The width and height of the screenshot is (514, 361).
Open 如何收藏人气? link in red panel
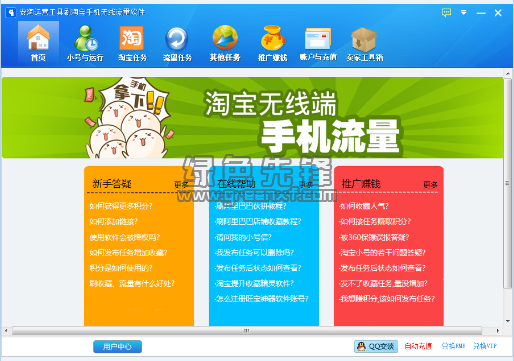point(364,206)
